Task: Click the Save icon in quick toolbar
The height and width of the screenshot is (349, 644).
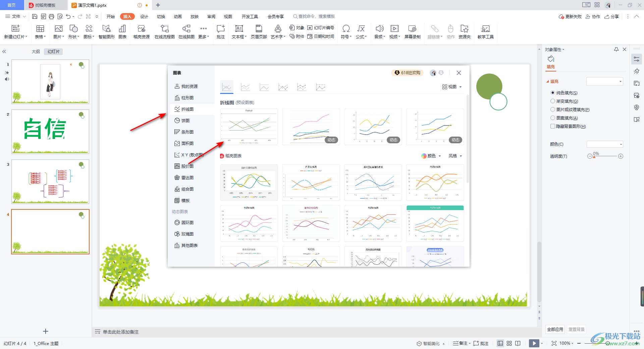Action: tap(35, 16)
